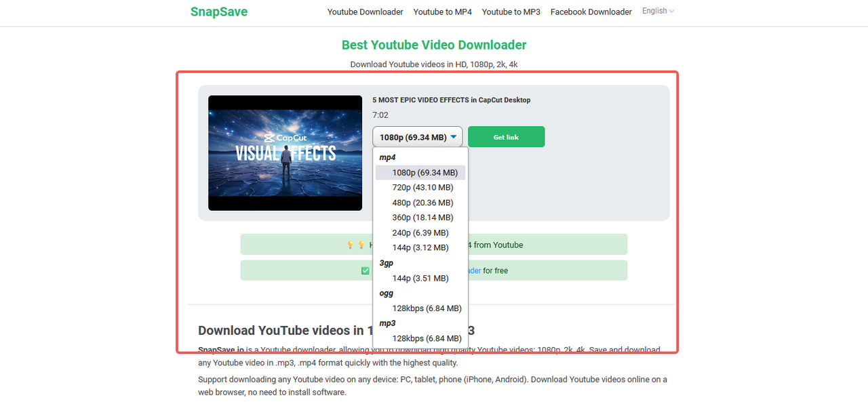Click the green checkmark icon in banner
868x404 pixels.
tap(366, 270)
